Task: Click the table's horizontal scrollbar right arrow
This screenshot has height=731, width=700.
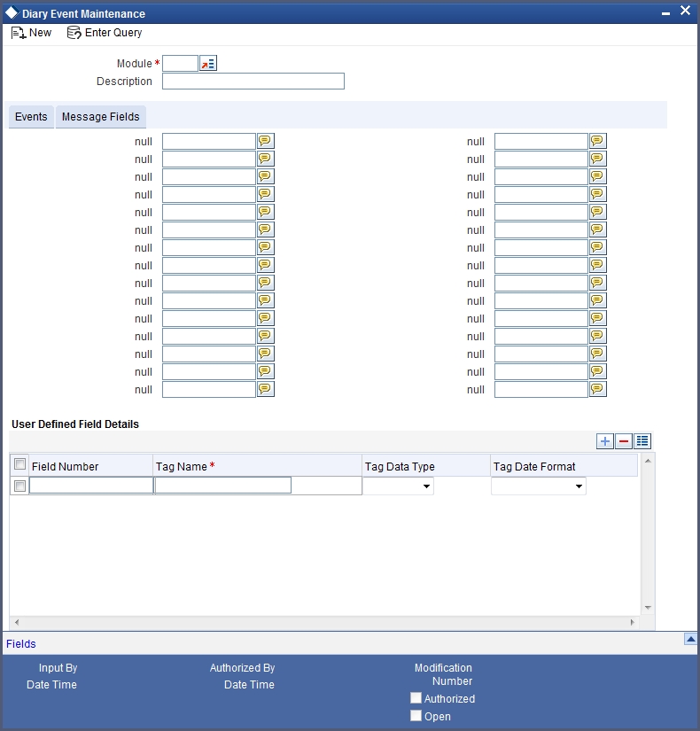Action: click(x=633, y=622)
